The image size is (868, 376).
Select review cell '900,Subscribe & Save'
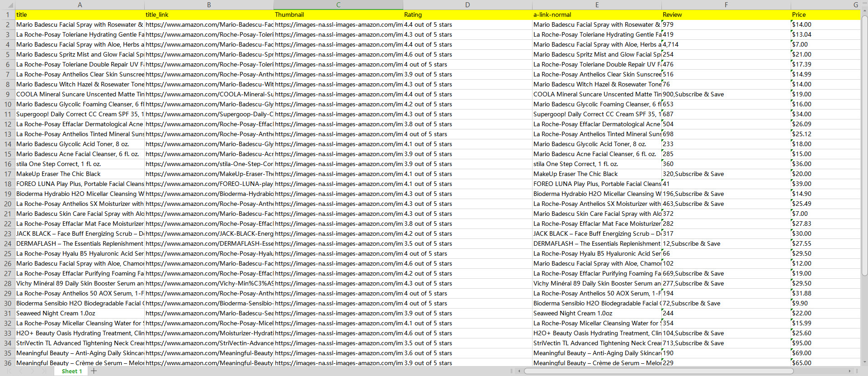pos(726,94)
